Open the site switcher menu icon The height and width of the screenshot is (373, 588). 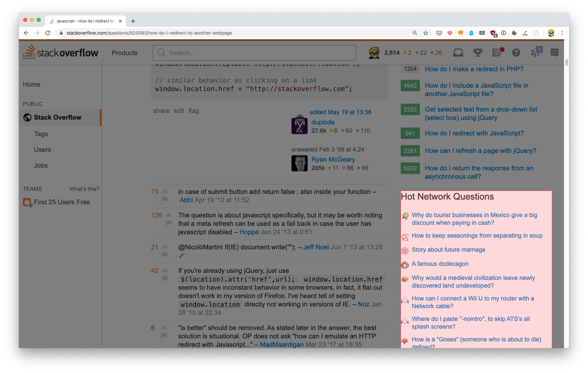coord(554,53)
